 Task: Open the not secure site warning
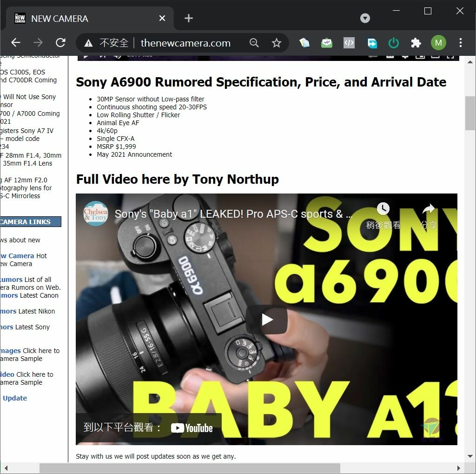click(106, 43)
